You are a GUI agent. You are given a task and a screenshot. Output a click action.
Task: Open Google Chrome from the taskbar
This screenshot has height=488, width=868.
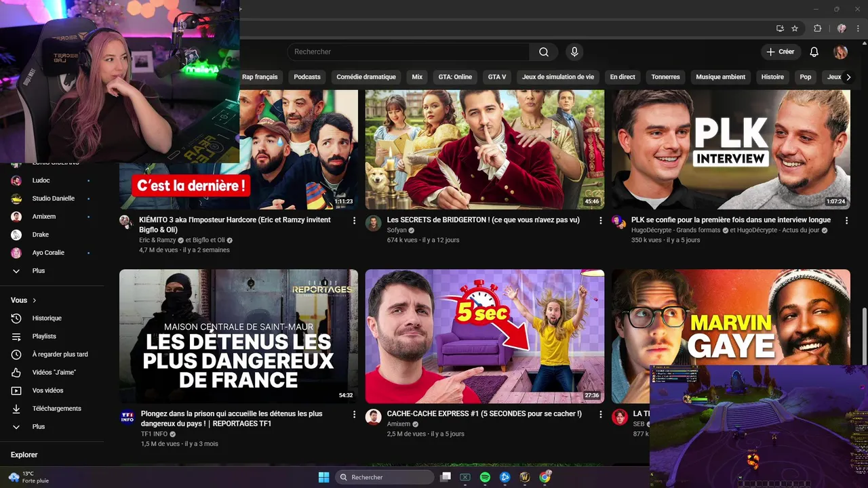point(545,477)
